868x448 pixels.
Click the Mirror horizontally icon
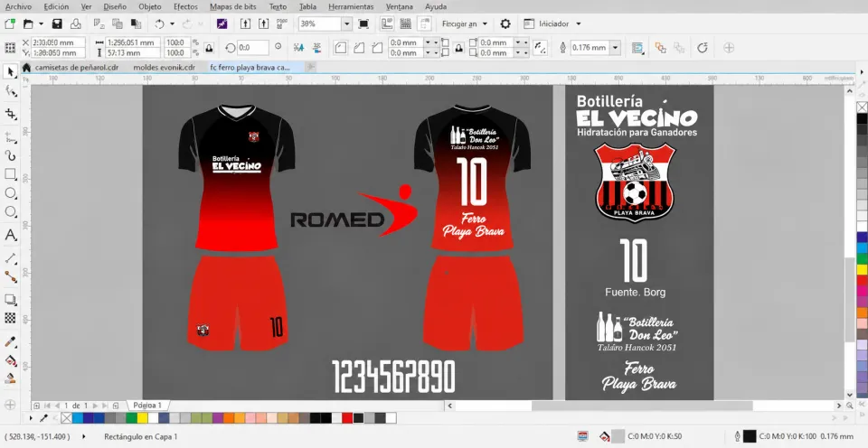299,48
